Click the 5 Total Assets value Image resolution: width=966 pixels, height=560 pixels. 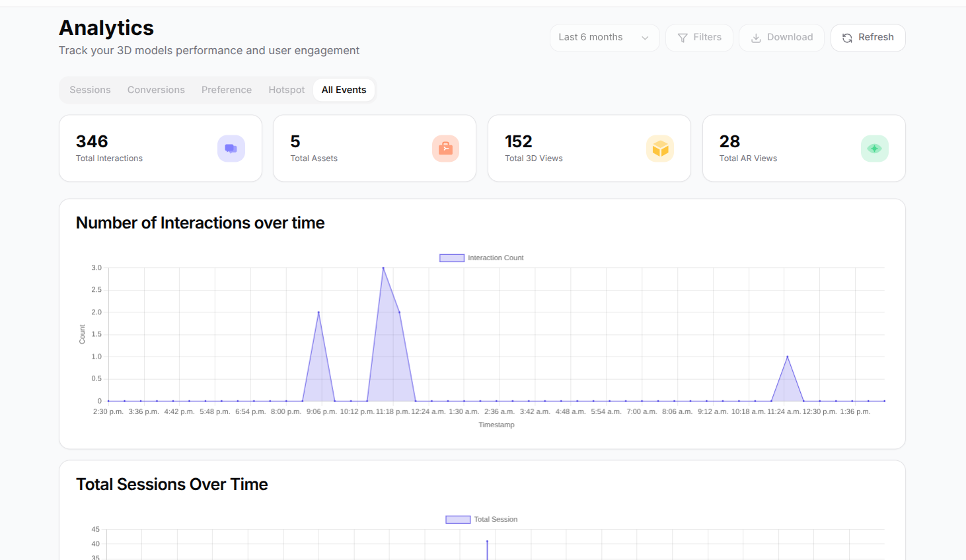click(x=295, y=141)
